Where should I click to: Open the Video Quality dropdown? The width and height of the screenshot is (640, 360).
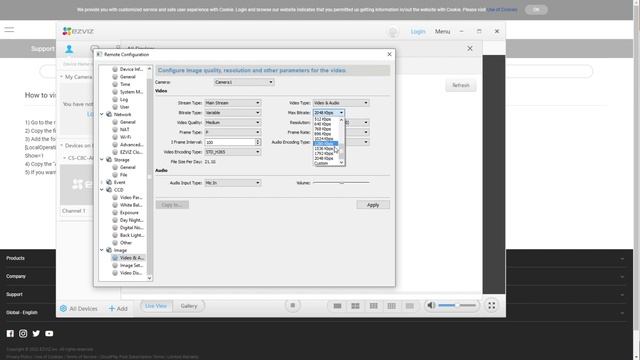[x=233, y=122]
